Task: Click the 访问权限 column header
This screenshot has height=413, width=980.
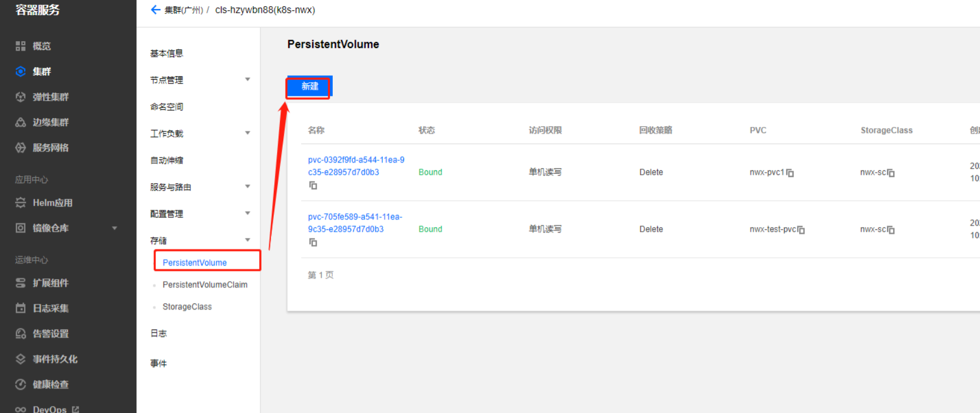Action: click(545, 130)
